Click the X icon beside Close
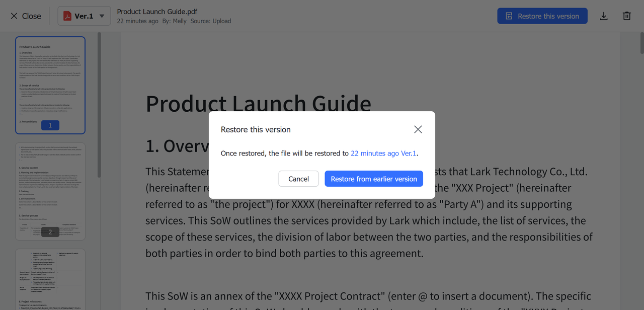The image size is (644, 310). 14,16
